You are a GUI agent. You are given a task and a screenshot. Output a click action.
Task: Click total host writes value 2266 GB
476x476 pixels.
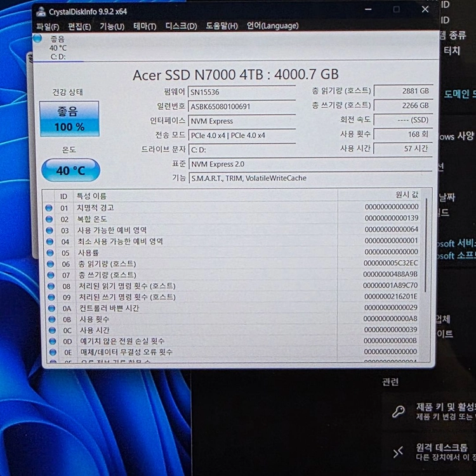click(x=403, y=105)
